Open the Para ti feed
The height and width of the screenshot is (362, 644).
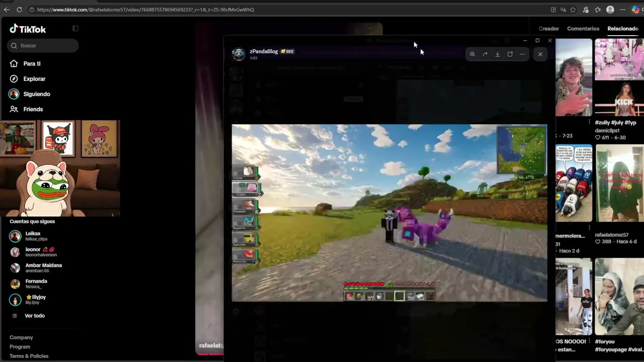32,64
